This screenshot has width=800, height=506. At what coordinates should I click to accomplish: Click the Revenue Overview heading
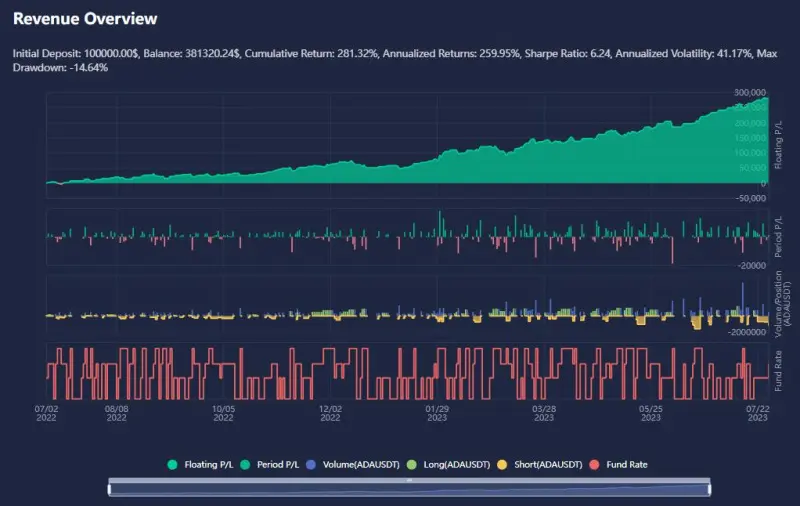[x=84, y=19]
